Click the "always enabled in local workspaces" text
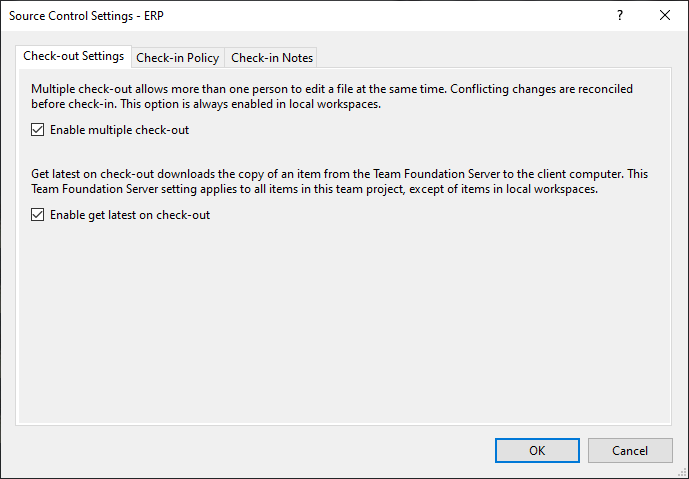Image resolution: width=689 pixels, height=479 pixels. (x=286, y=104)
